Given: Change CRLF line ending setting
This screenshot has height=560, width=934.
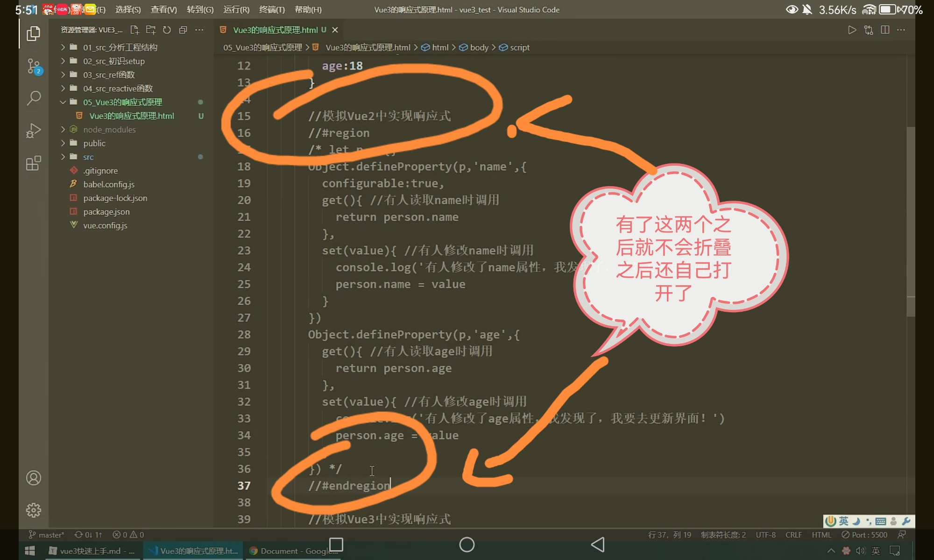Looking at the screenshot, I should (x=793, y=535).
